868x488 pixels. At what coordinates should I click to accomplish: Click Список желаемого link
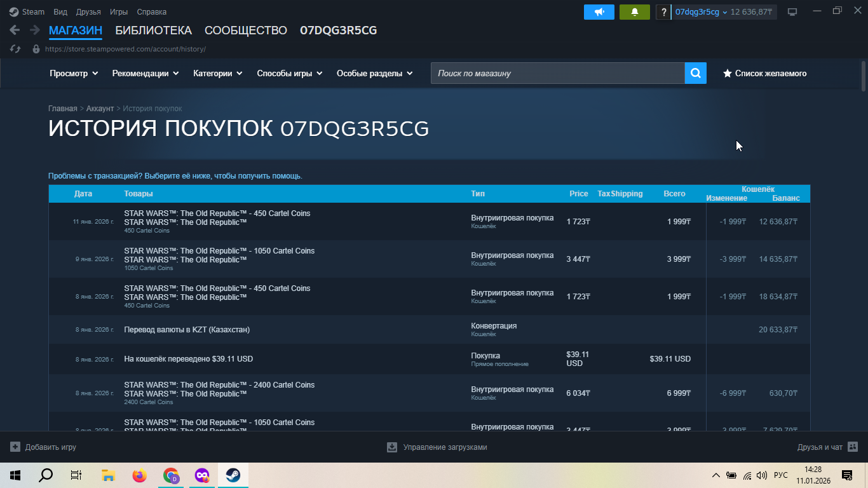[x=771, y=73]
